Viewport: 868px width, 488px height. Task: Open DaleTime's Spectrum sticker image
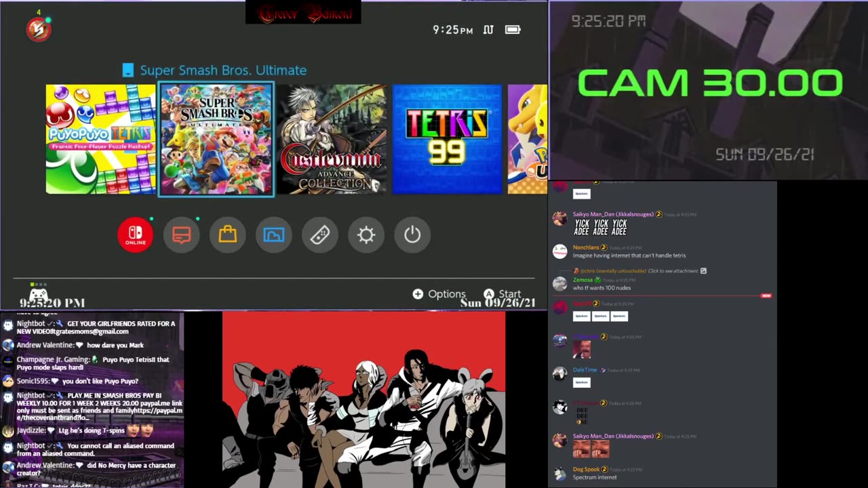(581, 382)
